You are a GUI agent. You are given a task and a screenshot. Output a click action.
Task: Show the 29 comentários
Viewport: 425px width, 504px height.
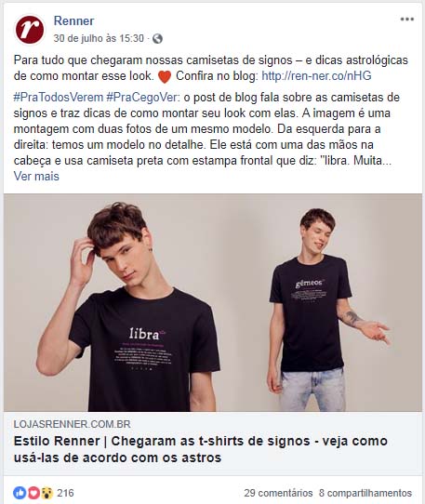point(278,493)
